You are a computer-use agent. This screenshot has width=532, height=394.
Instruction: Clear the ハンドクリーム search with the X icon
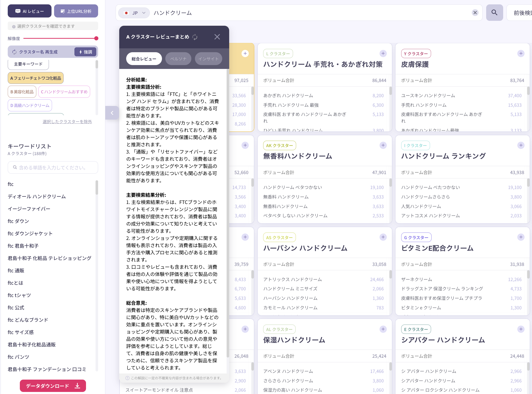pos(475,13)
